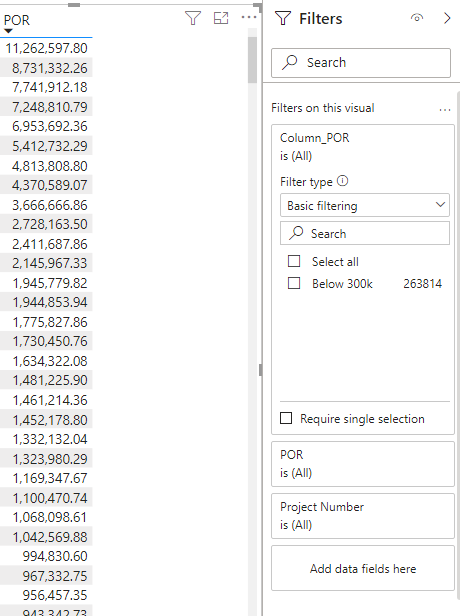Viewport: 460px width, 616px height.
Task: Click the Search box under Basic filtering
Action: [x=365, y=233]
